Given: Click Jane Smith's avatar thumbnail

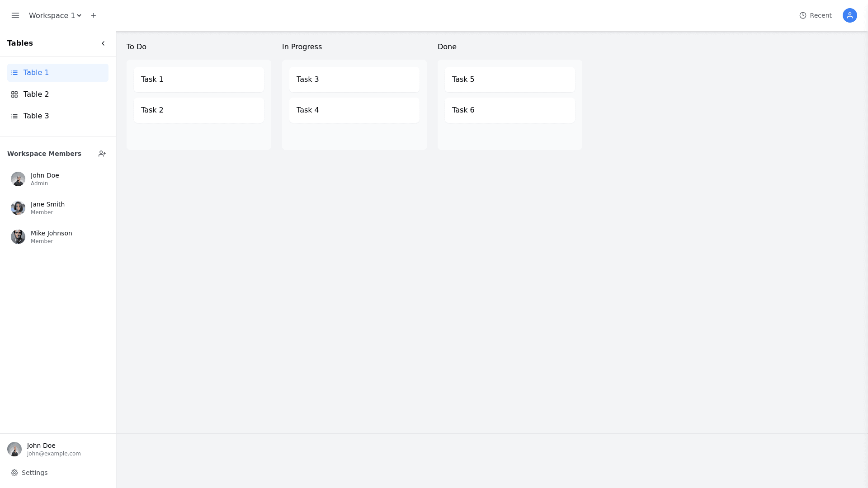Looking at the screenshot, I should [x=18, y=208].
